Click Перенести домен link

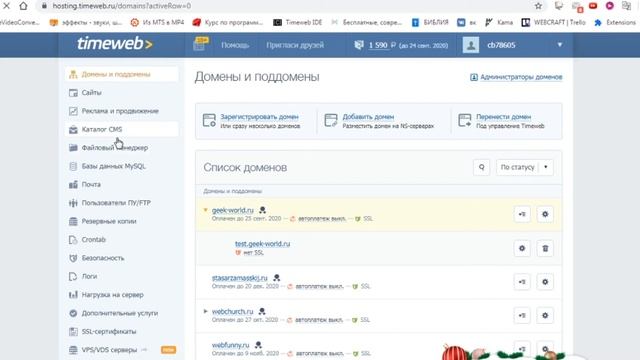pyautogui.click(x=503, y=117)
